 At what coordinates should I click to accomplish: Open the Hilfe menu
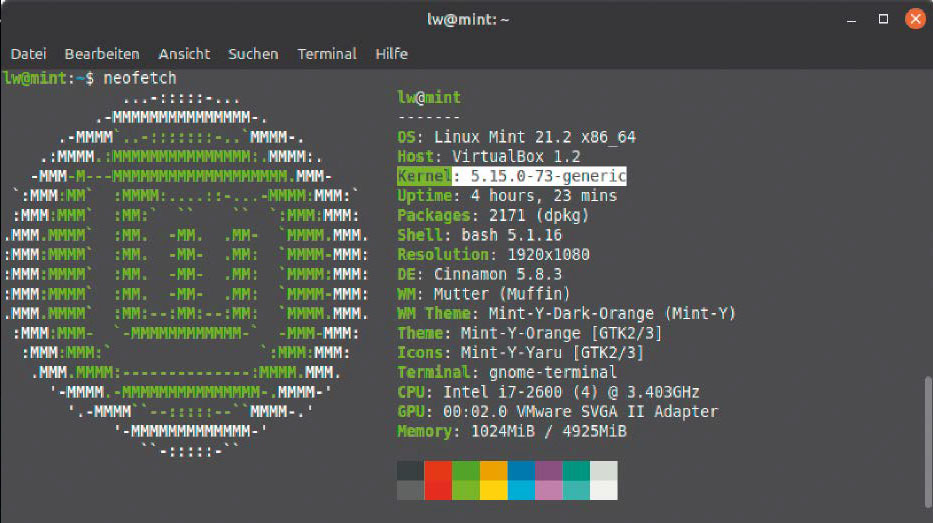click(x=392, y=54)
